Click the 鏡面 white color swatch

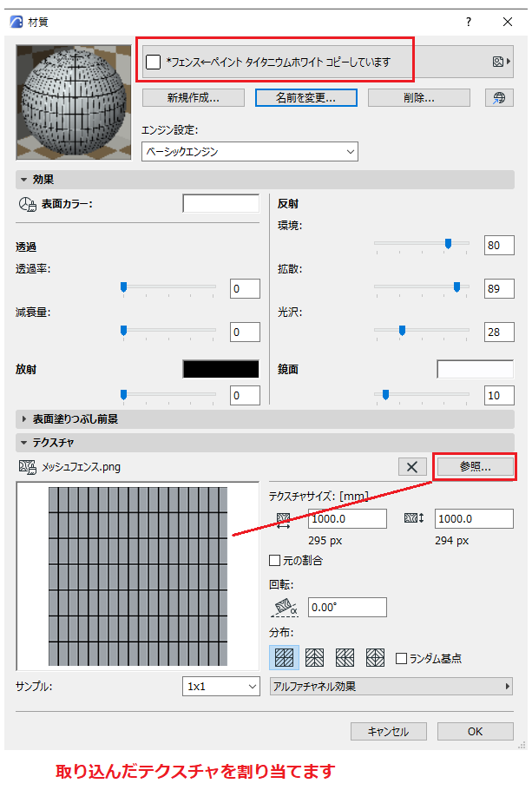click(475, 369)
